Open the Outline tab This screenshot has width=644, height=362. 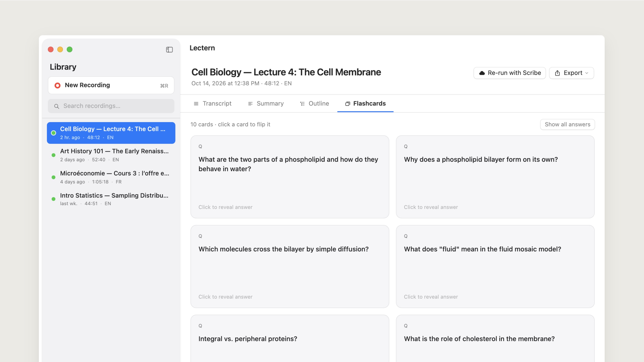tap(314, 103)
